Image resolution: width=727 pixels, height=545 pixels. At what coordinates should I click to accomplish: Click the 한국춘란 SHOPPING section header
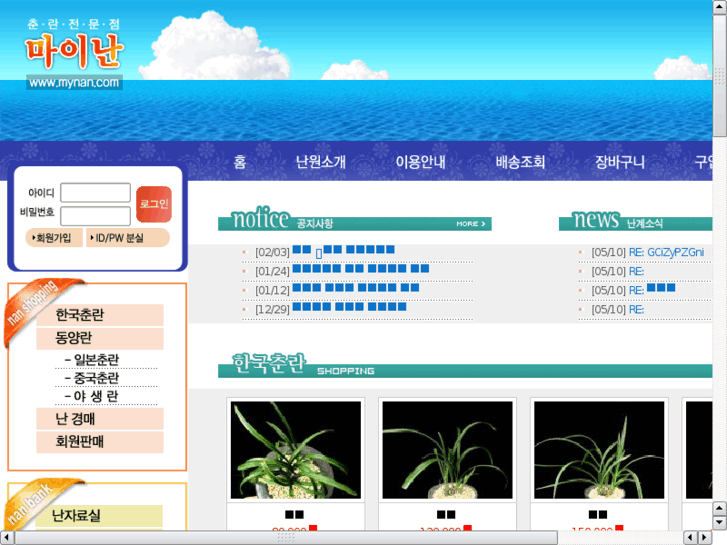click(465, 365)
